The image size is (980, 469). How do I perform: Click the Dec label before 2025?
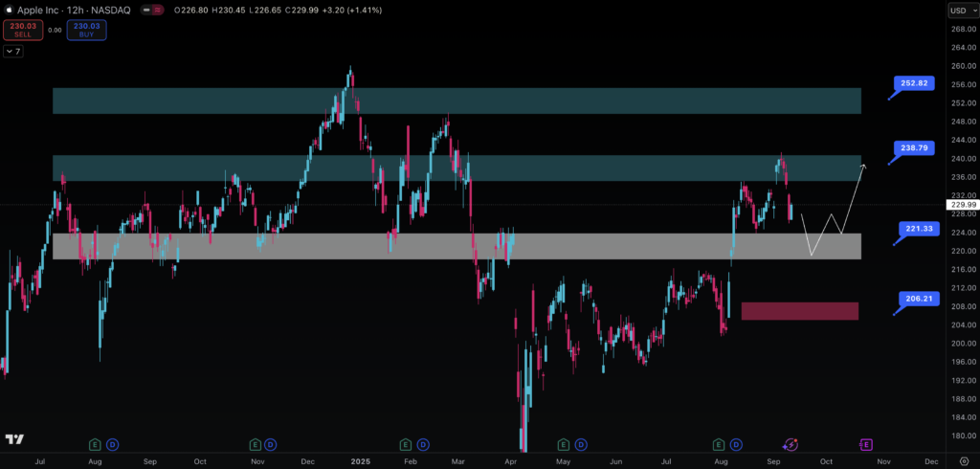tap(307, 461)
